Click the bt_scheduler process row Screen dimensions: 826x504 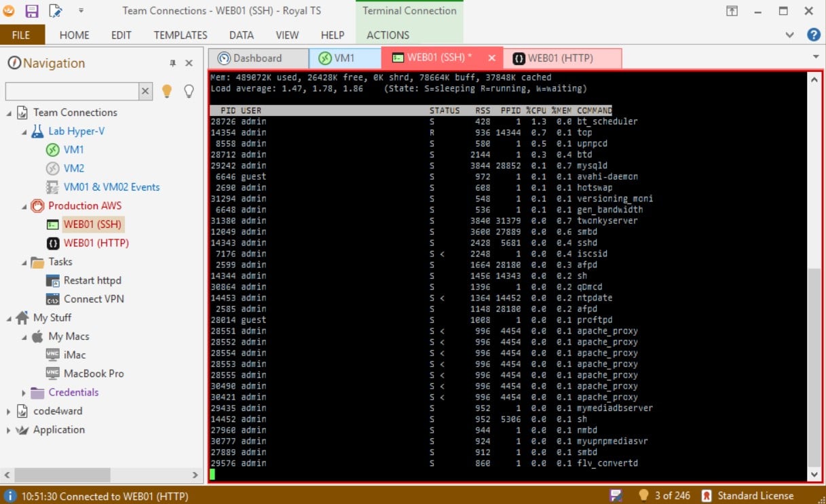coord(424,121)
